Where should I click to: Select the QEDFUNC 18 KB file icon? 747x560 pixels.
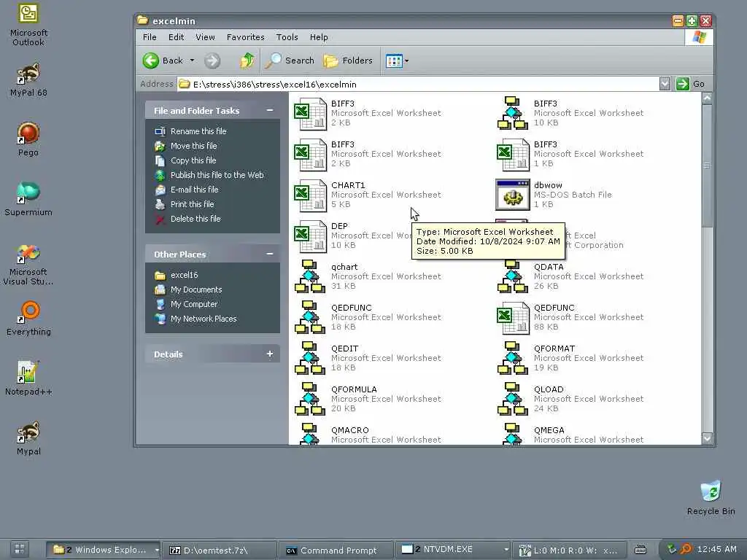click(310, 318)
